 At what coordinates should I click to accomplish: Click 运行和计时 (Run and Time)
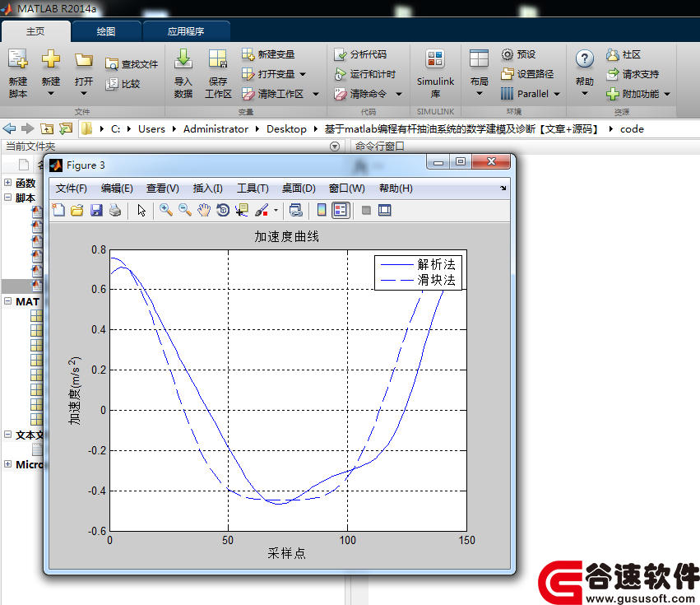point(364,74)
